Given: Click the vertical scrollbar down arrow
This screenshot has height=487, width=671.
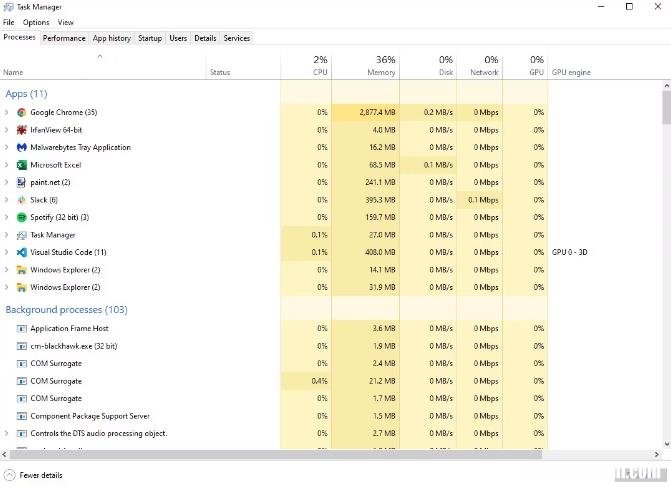Looking at the screenshot, I should [x=666, y=444].
